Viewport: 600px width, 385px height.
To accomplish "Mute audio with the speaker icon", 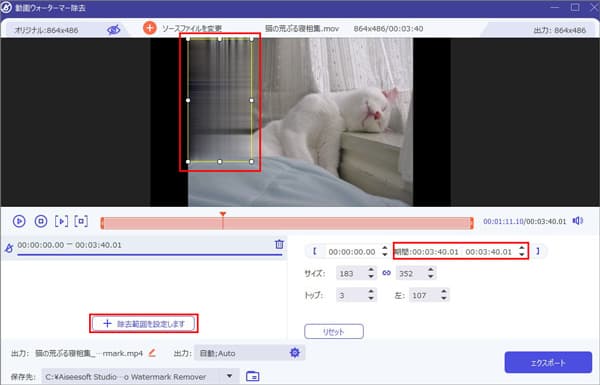I will (577, 221).
